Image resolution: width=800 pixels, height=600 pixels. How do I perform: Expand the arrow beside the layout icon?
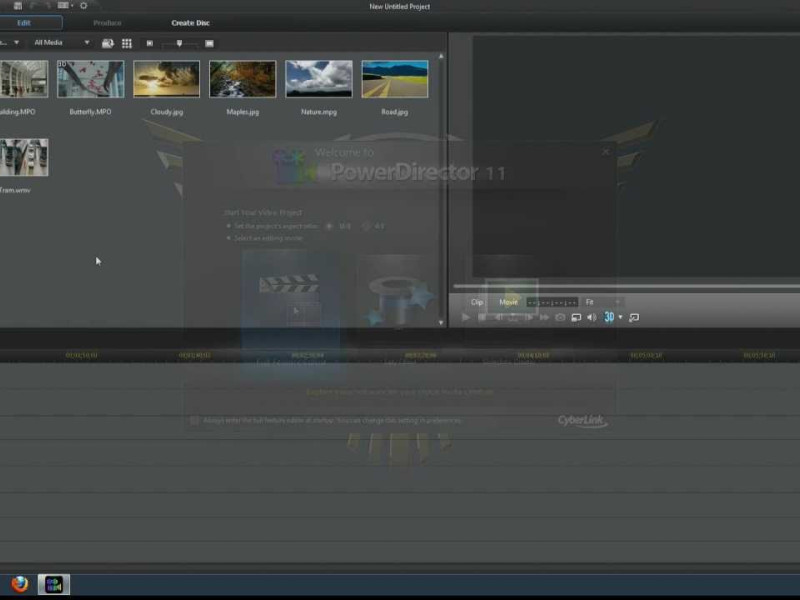[72, 6]
